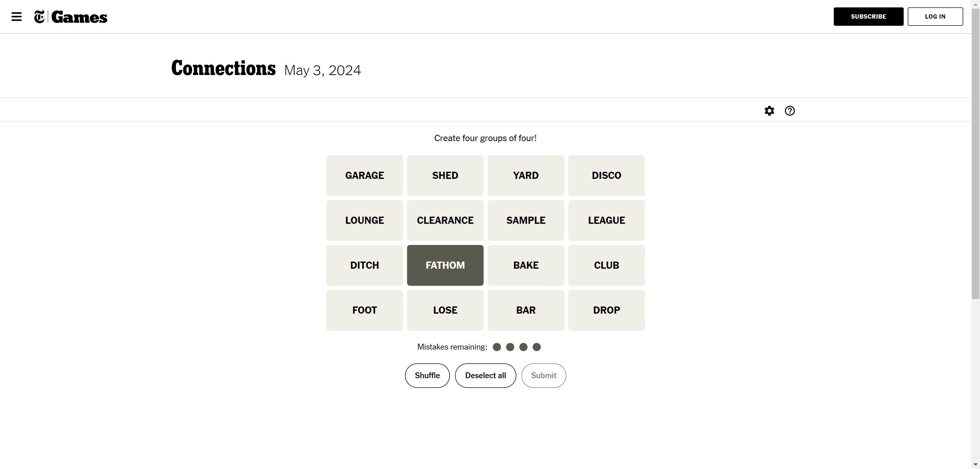The height and width of the screenshot is (469, 980).
Task: Select the YARD tile
Action: coord(526,175)
